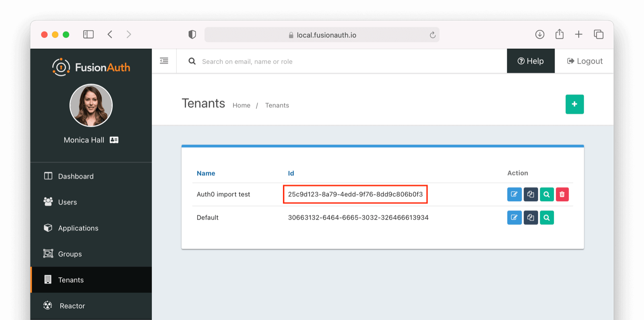Open the Help page
This screenshot has width=644, height=320.
point(530,61)
